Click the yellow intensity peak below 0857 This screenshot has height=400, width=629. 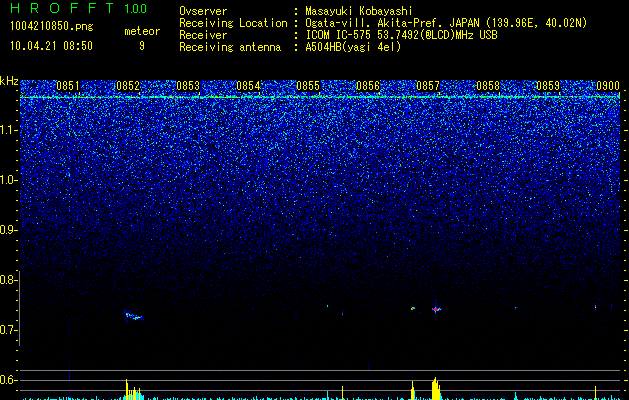pos(436,388)
